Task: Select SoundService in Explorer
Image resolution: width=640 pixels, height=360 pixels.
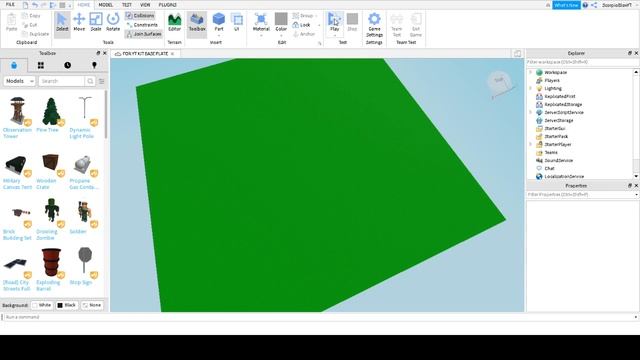Action: coord(558,160)
